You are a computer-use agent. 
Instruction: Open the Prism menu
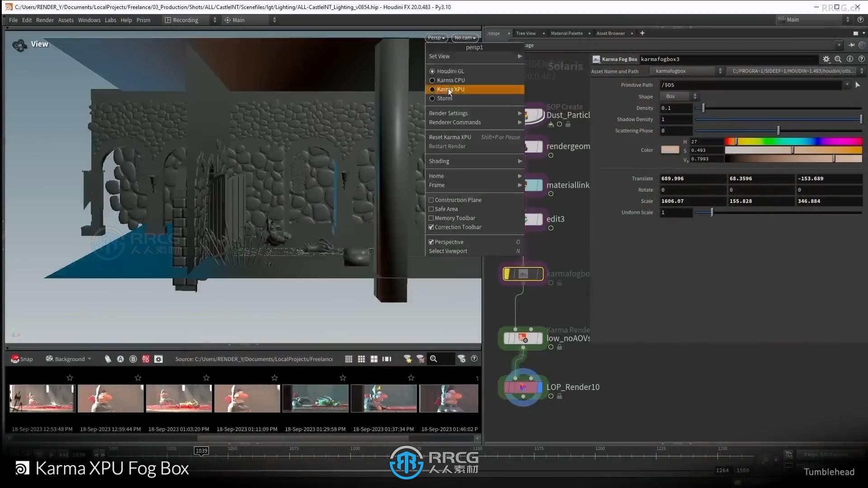click(x=143, y=20)
